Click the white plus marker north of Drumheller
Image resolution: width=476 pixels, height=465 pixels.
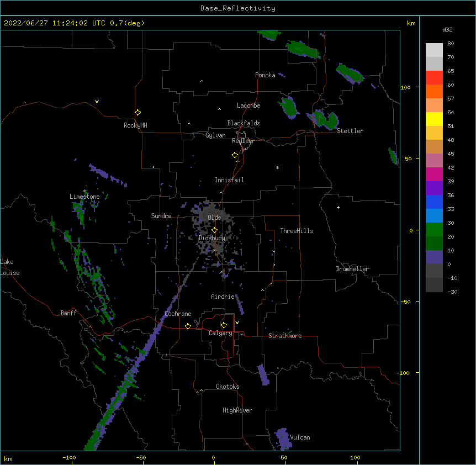coord(338,207)
